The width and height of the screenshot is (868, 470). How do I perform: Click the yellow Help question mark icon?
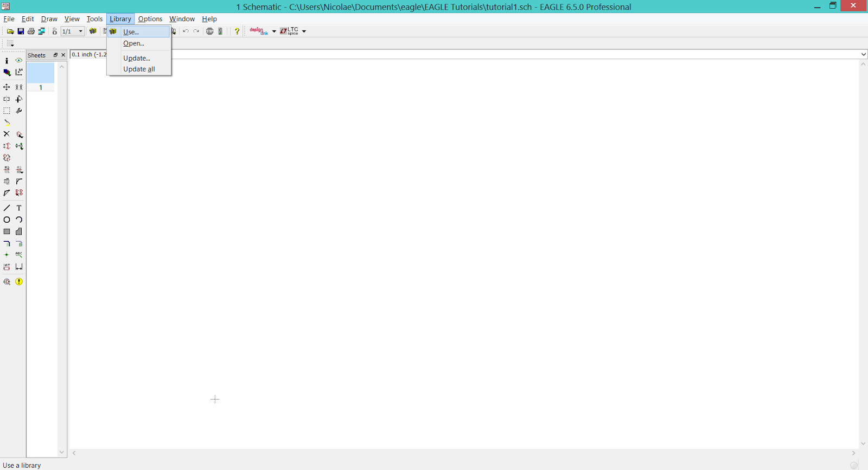(x=237, y=31)
